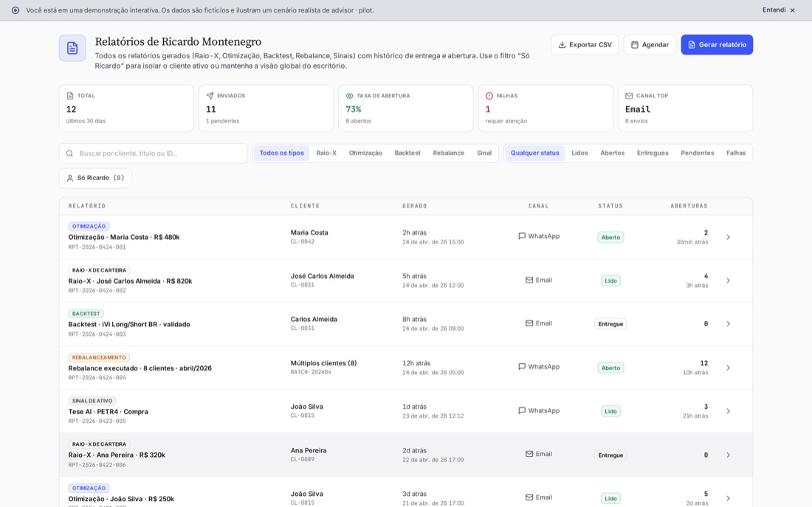Click the play icon in the demo banner
The height and width of the screenshot is (507, 812).
tap(16, 10)
